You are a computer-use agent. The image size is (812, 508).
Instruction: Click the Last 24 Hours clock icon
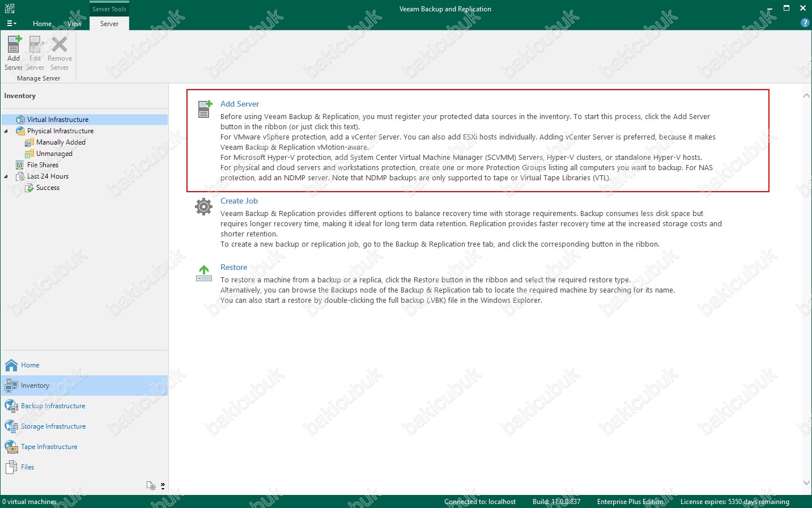(20, 176)
